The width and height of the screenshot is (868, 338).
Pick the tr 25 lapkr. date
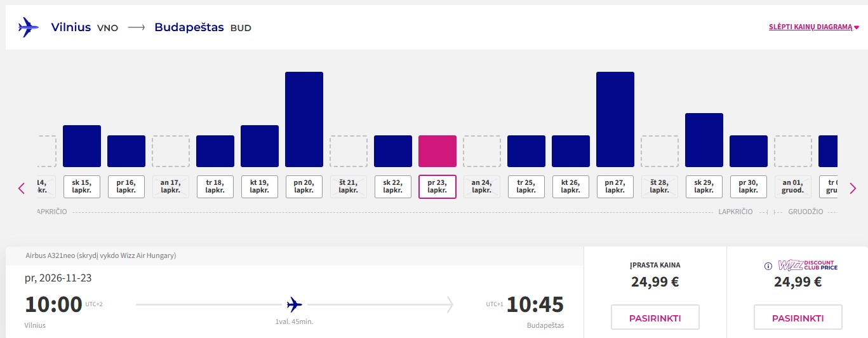(x=526, y=187)
